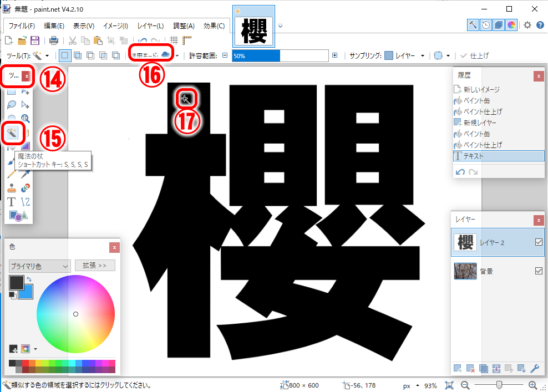
Task: Open the レイヤー(L) menu
Action: click(151, 26)
